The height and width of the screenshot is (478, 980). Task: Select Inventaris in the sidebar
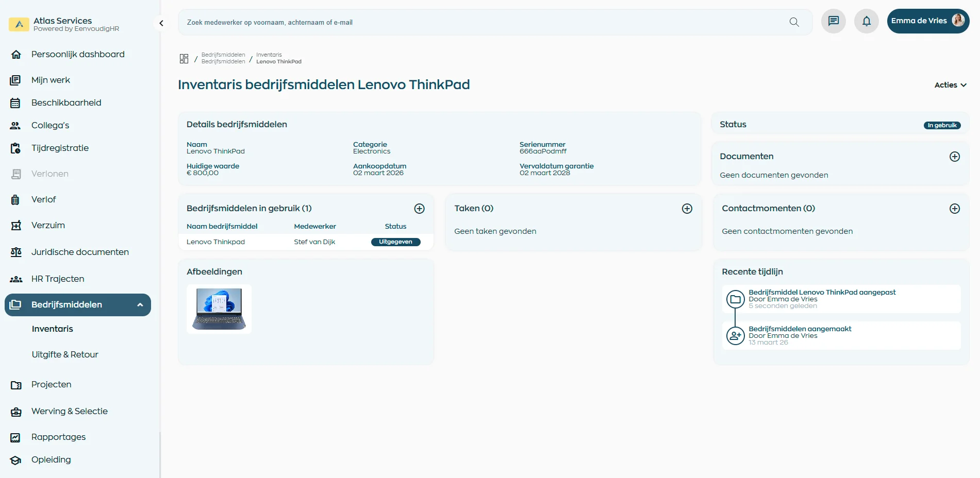click(x=53, y=329)
